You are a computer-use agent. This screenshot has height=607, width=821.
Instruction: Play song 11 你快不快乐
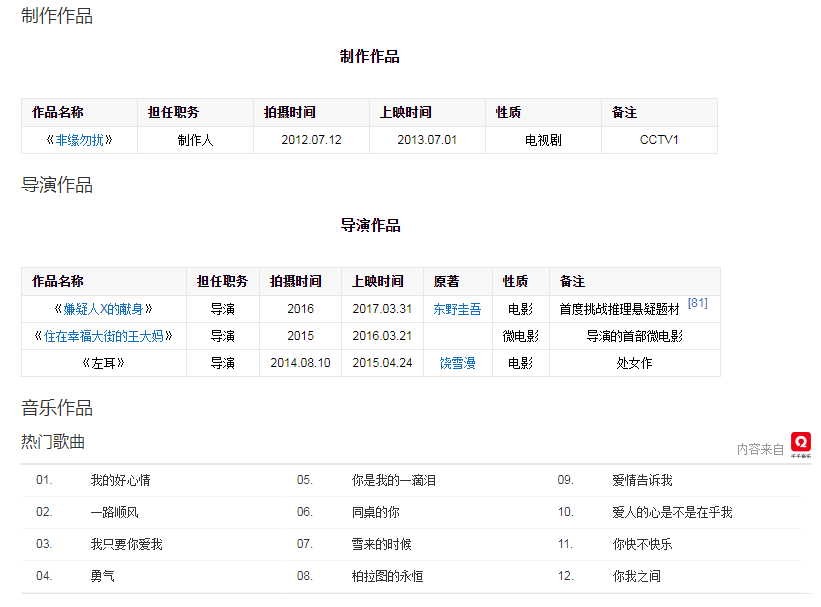pyautogui.click(x=642, y=544)
